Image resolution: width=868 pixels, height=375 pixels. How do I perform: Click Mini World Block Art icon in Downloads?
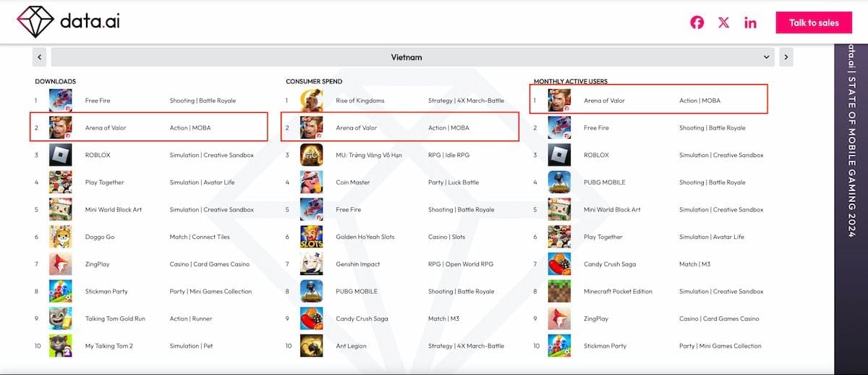(61, 209)
